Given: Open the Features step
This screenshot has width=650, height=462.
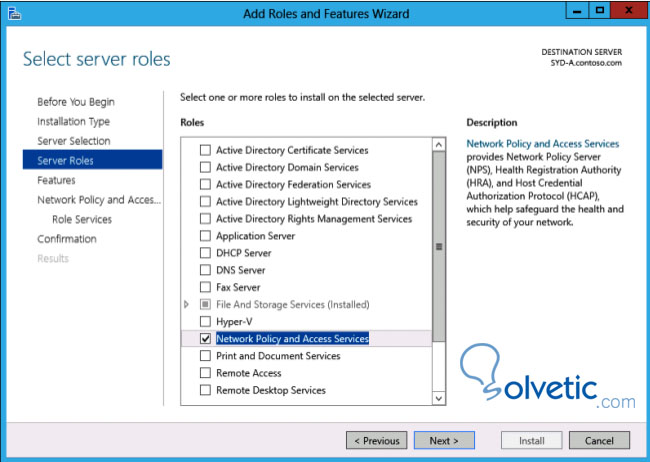Looking at the screenshot, I should tap(56, 180).
